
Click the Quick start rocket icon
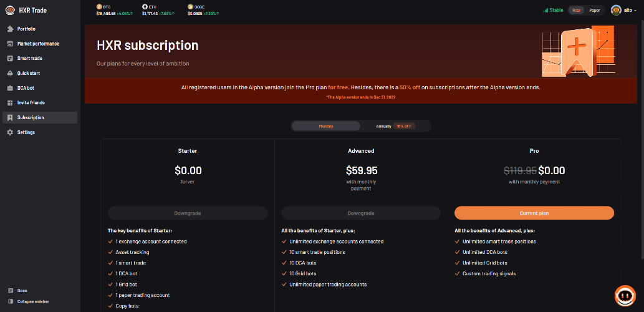pyautogui.click(x=10, y=73)
